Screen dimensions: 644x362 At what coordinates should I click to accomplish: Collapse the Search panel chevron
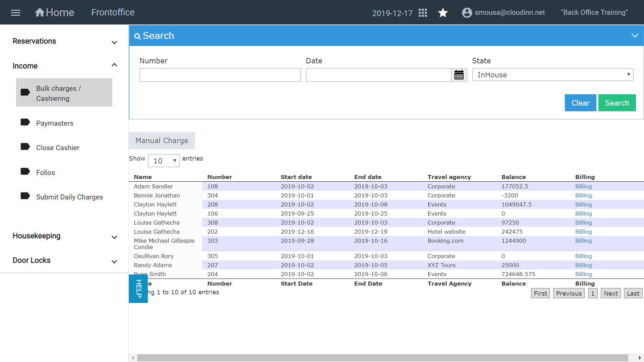[635, 36]
